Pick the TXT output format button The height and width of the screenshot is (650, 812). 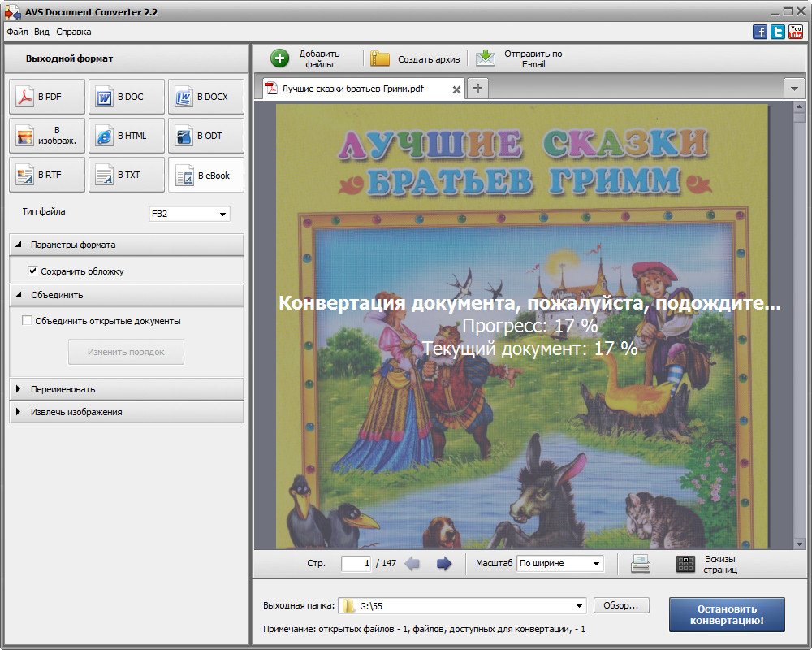coord(127,175)
